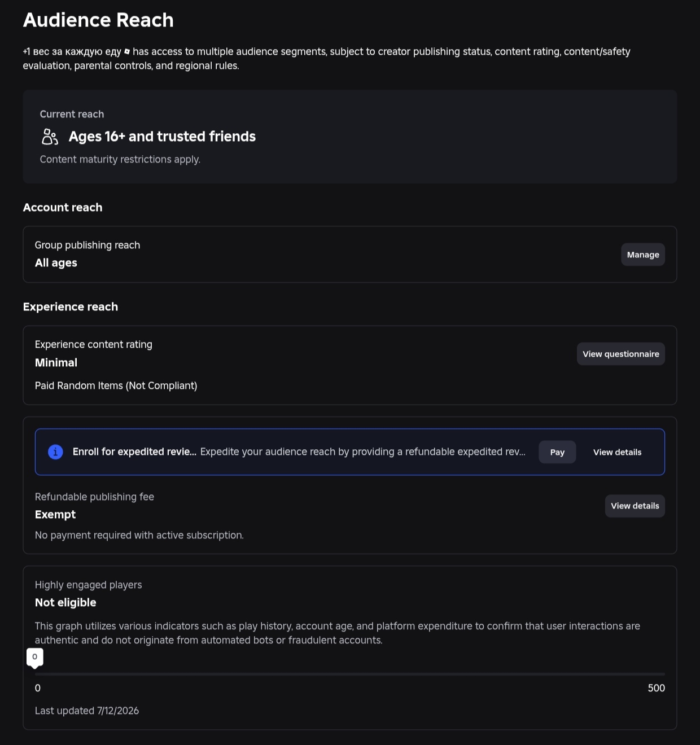The image size is (700, 745).
Task: Click the small icon after the Russian experience name
Action: (x=127, y=51)
